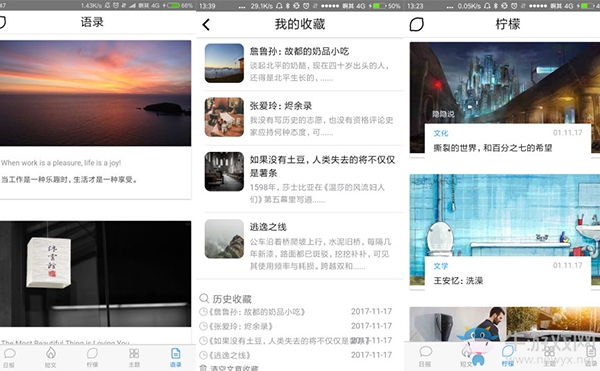Open 如果没有土豆,人类失去的将不仅仅是薯条 title
The height and width of the screenshot is (371, 600).
(322, 166)
